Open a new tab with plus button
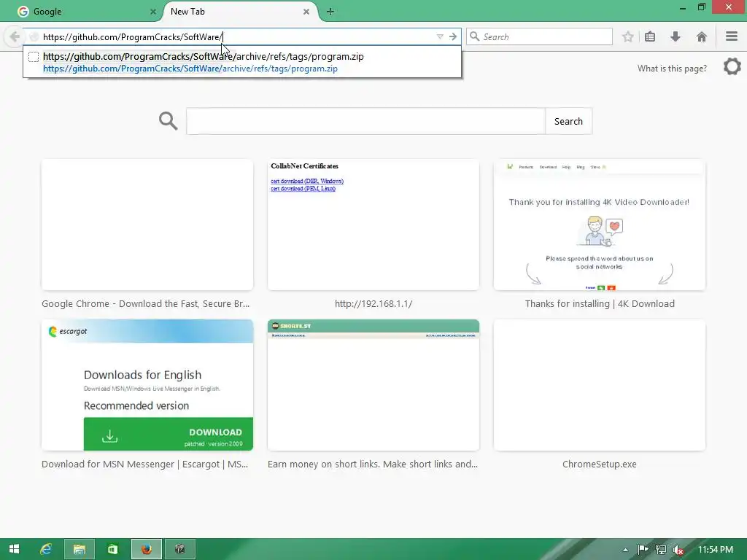Viewport: 747px width, 560px height. pos(330,12)
